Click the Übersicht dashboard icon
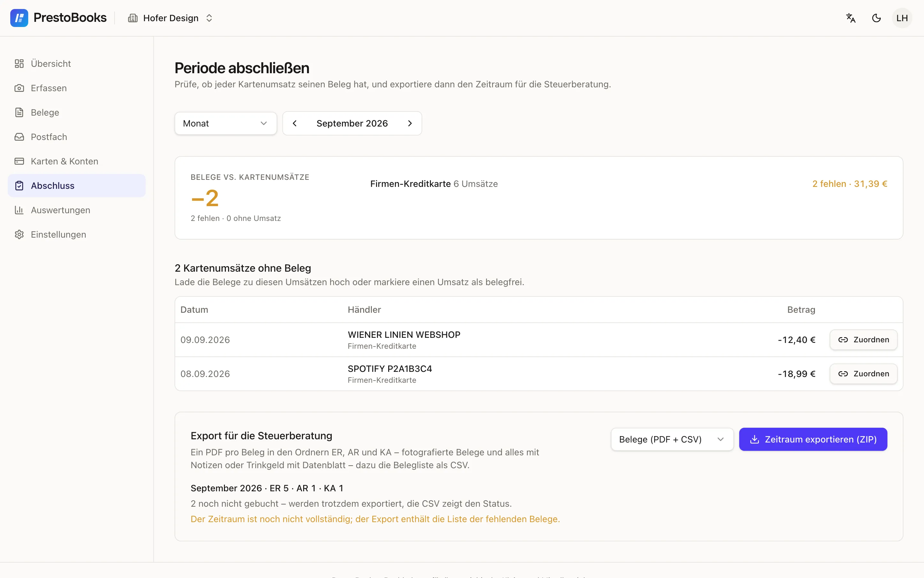Image resolution: width=924 pixels, height=578 pixels. (x=19, y=64)
